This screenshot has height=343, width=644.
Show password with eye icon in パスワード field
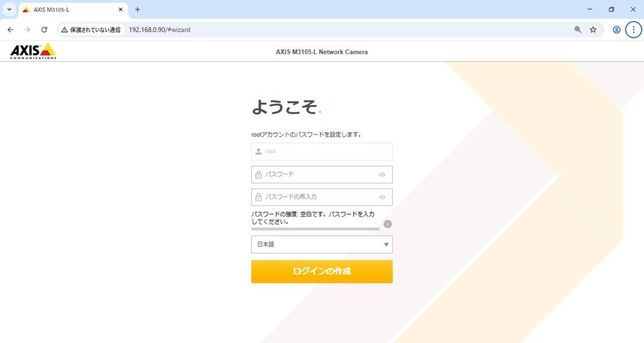point(382,175)
